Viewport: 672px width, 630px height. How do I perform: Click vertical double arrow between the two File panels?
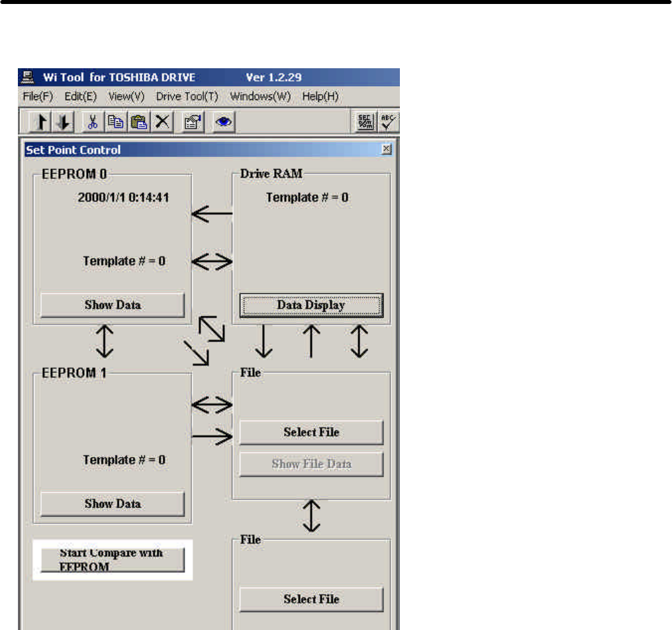pyautogui.click(x=312, y=516)
